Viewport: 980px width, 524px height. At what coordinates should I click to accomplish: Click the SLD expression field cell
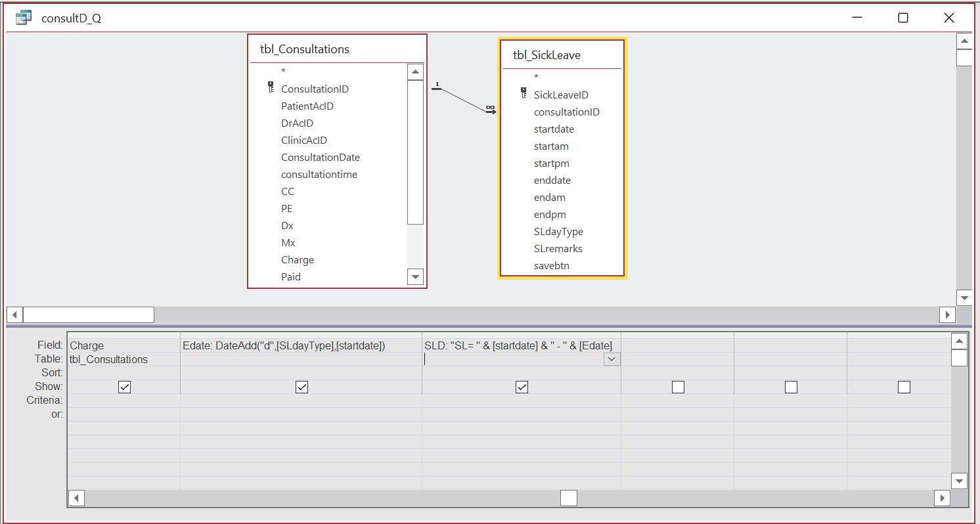[x=522, y=345]
